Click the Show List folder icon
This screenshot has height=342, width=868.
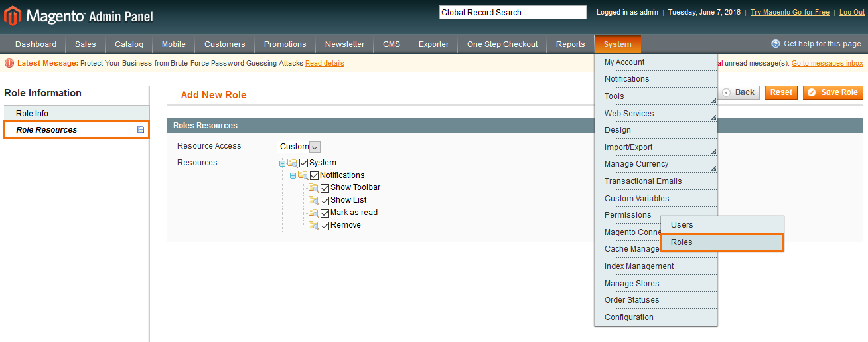coord(314,200)
